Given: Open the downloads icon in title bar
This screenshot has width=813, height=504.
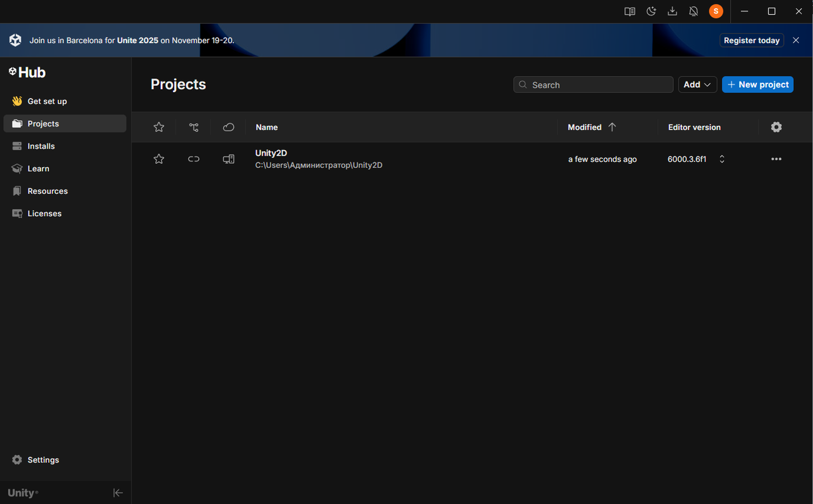Looking at the screenshot, I should [673, 11].
